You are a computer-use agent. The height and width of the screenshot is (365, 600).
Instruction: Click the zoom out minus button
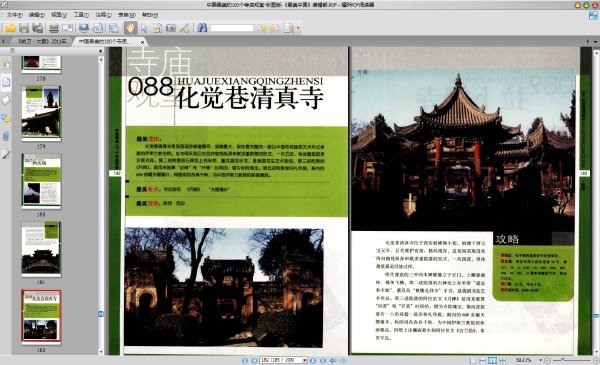[547, 360]
